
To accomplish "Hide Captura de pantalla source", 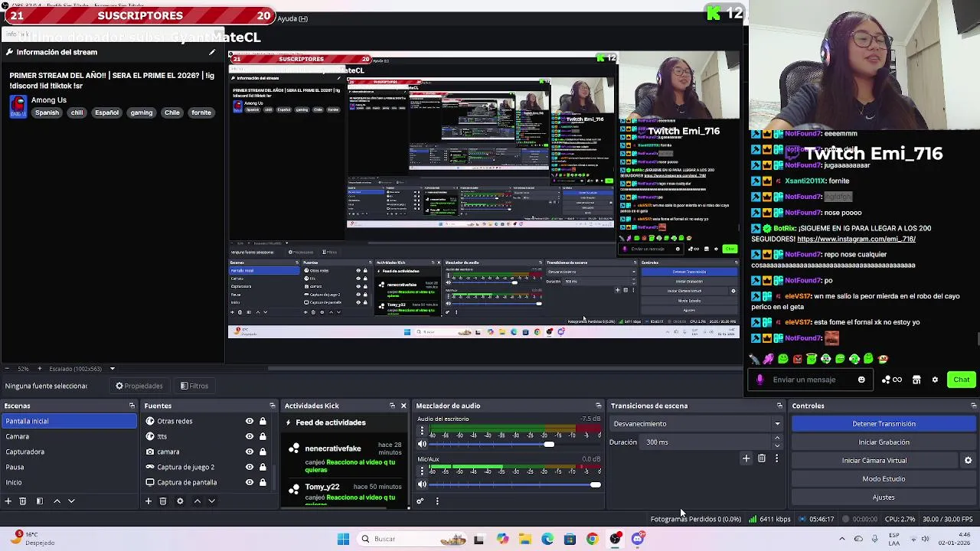I will 249,482.
